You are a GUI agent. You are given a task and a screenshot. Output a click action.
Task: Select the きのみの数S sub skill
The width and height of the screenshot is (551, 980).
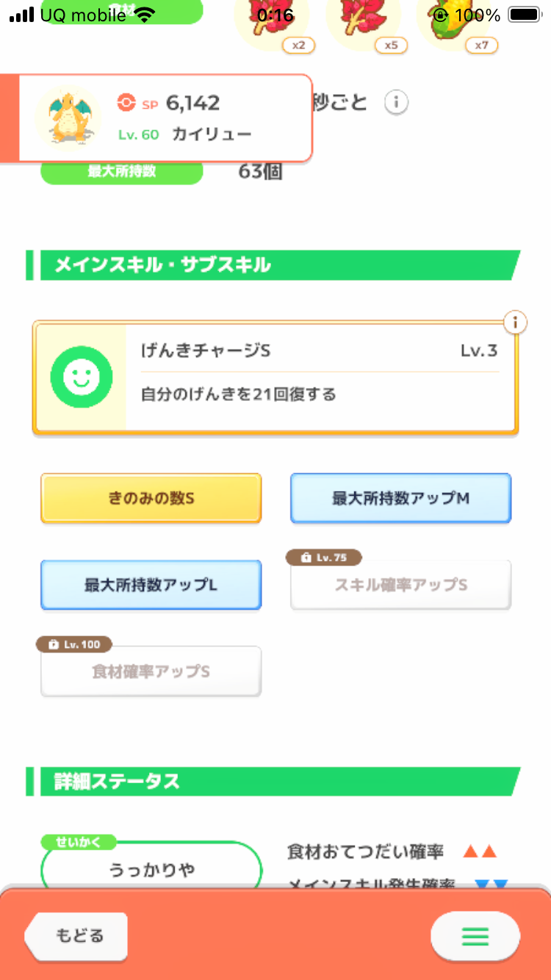point(151,498)
